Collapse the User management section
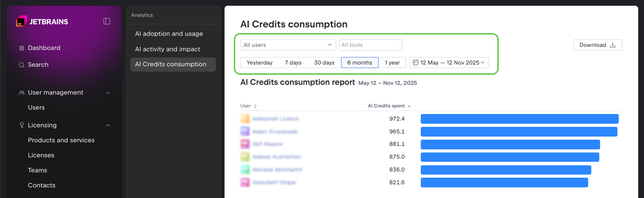The width and height of the screenshot is (644, 198). pos(108,93)
